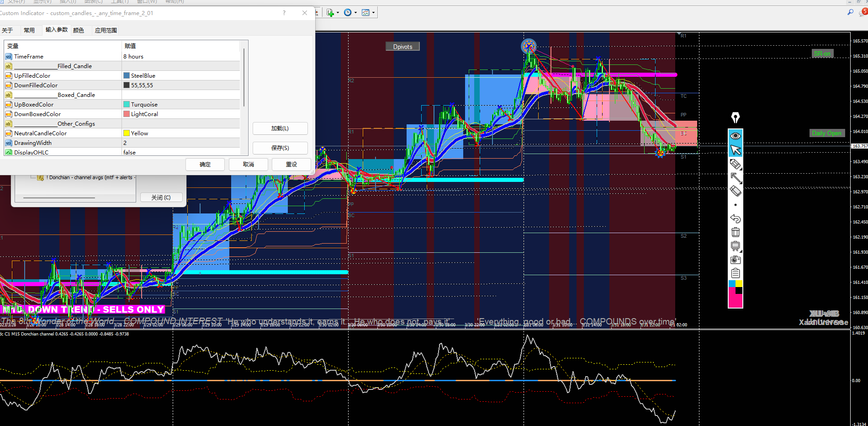Click the UpFilledColor parameter icon

[x=9, y=75]
